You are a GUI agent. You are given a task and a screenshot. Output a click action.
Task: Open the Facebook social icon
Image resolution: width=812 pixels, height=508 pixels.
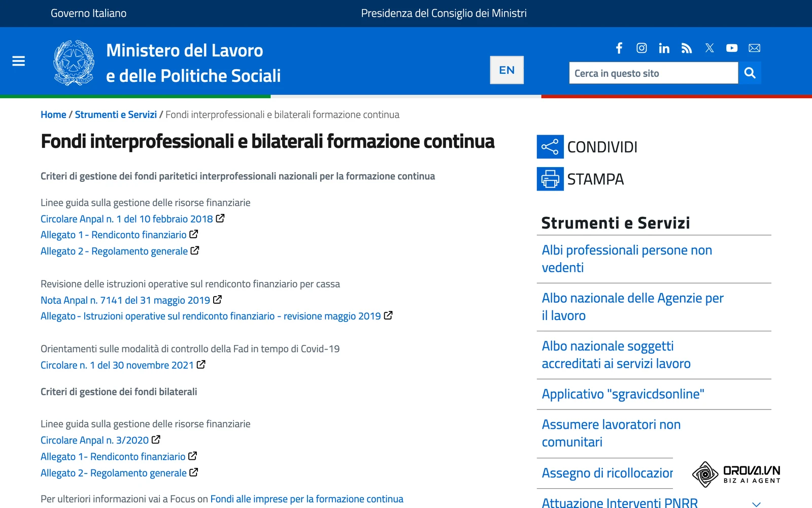(x=619, y=48)
